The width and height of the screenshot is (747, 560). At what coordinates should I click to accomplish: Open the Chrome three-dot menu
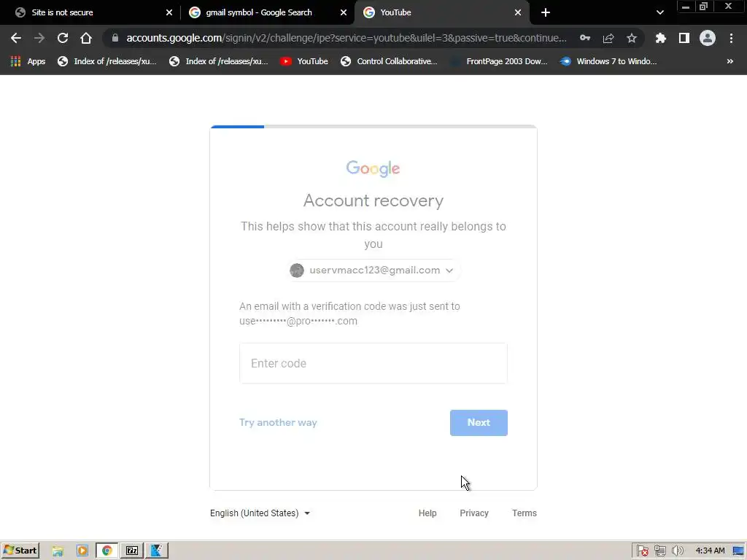click(731, 38)
